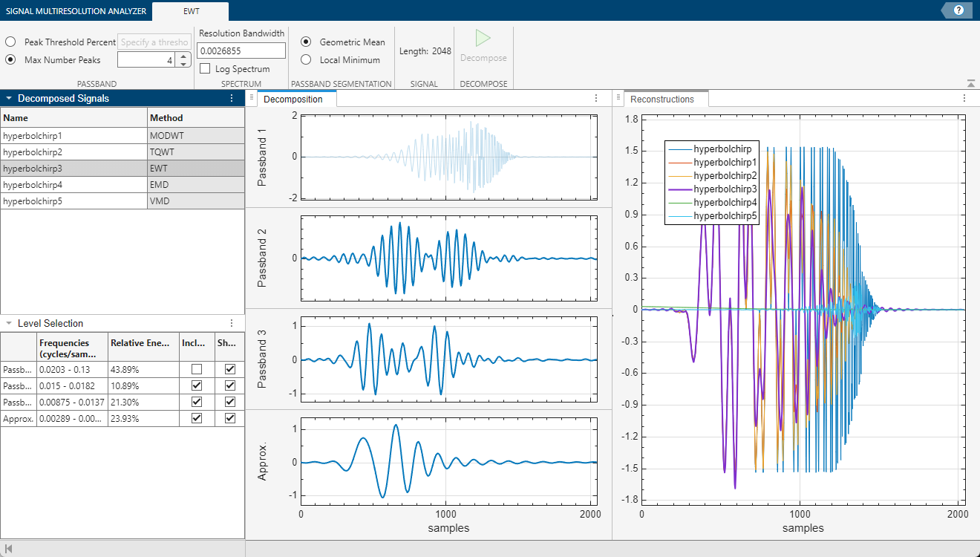Open the Decomposed Signals panel options menu

coord(231,97)
